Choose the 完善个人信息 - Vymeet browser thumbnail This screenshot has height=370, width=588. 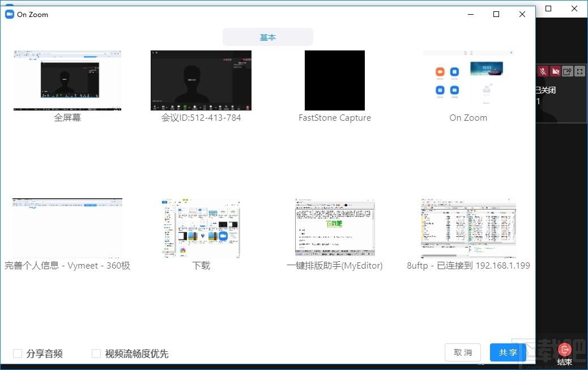pyautogui.click(x=67, y=228)
